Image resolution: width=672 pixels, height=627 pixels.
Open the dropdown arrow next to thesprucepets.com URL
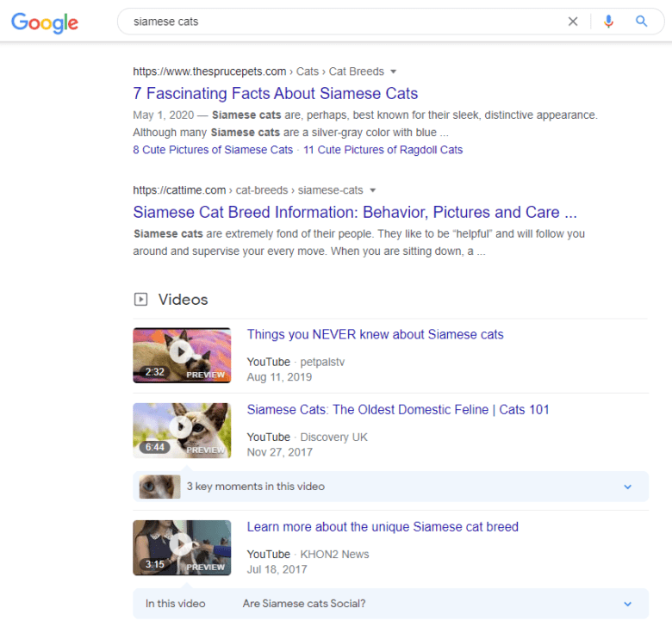point(393,71)
